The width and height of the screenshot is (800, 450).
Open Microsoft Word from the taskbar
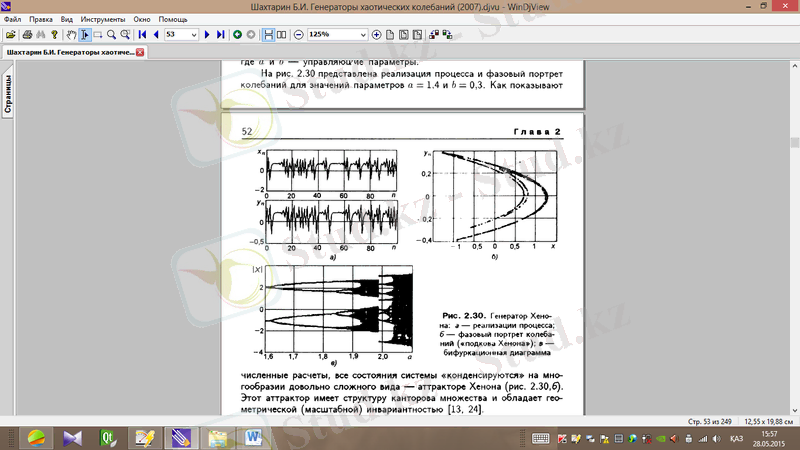pyautogui.click(x=250, y=437)
